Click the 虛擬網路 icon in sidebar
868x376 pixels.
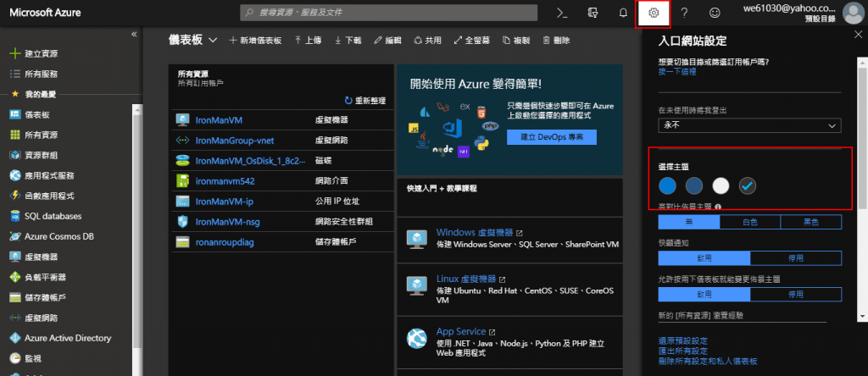15,318
